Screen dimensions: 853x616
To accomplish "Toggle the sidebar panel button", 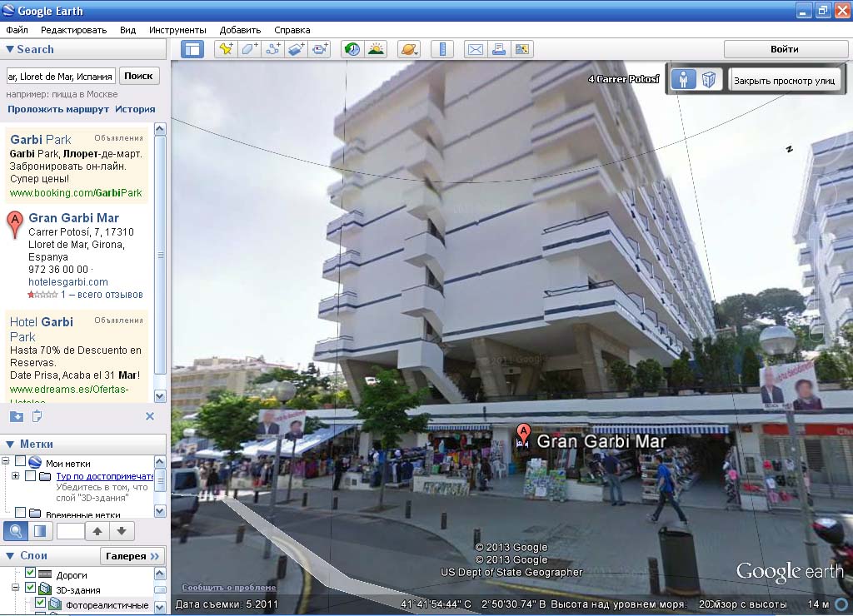I will coord(192,49).
